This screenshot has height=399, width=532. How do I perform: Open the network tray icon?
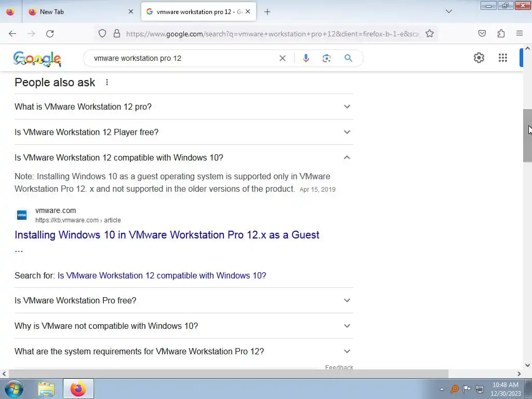click(480, 389)
